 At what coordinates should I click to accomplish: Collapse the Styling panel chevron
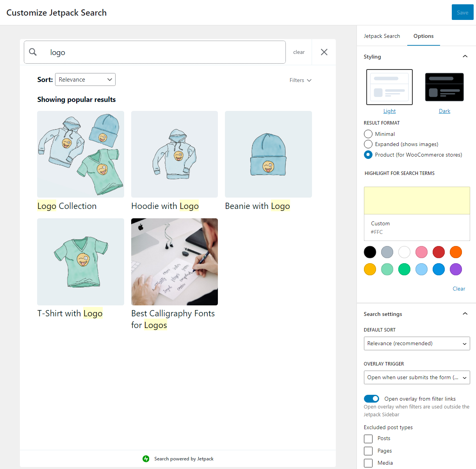465,57
